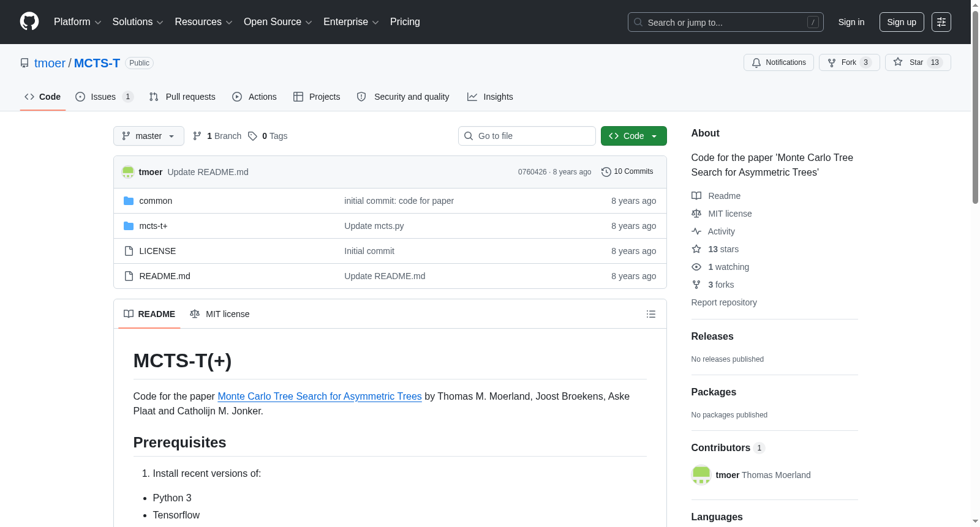This screenshot has width=980, height=527.
Task: Expand the Platform menu
Action: 78,22
